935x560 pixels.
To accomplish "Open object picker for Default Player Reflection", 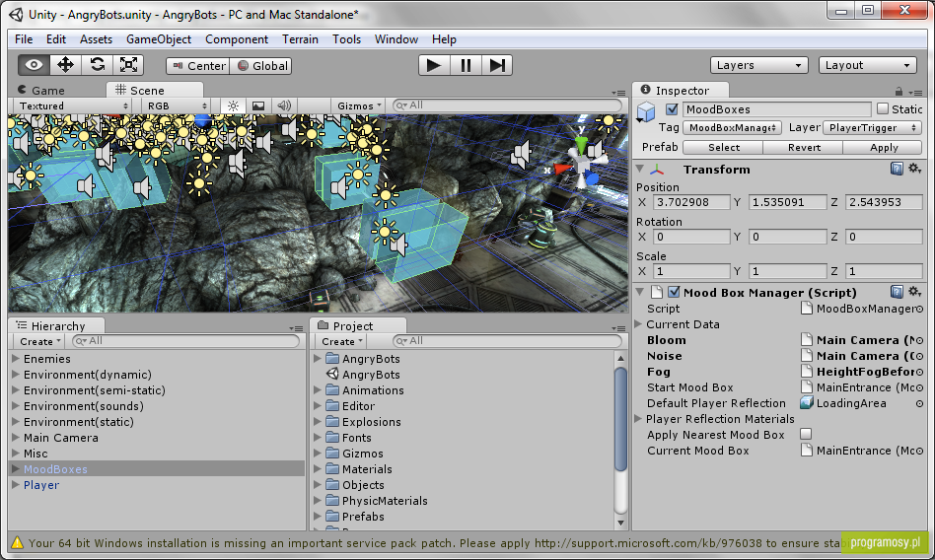I will click(919, 404).
